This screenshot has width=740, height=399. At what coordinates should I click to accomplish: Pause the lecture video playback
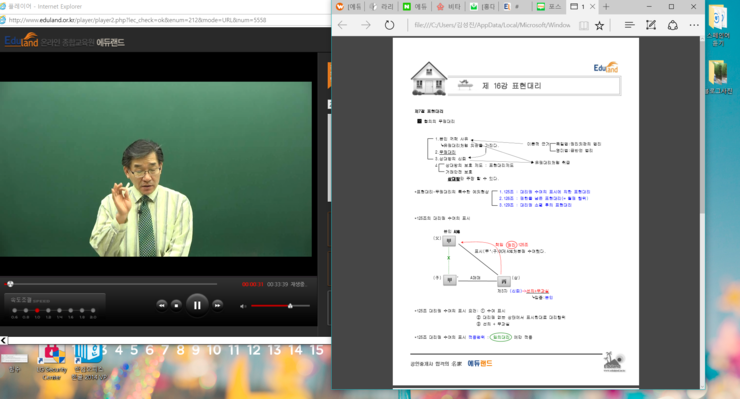click(x=197, y=306)
